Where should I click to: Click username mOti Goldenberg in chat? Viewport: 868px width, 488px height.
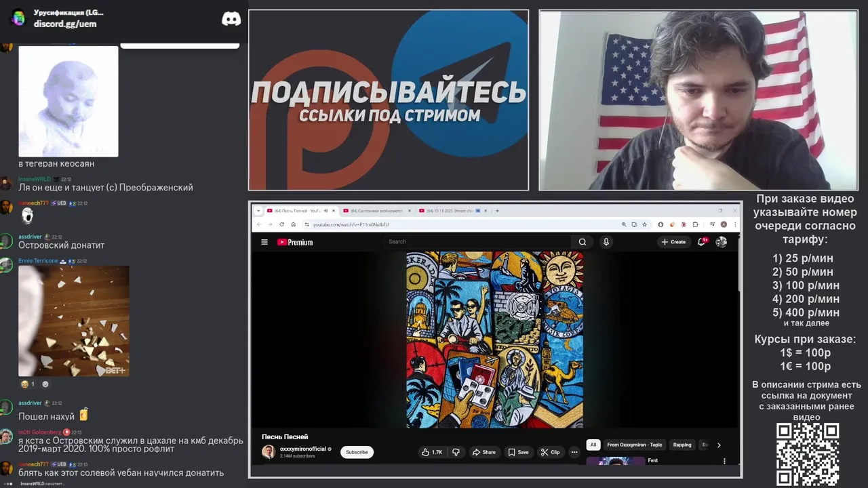point(39,432)
